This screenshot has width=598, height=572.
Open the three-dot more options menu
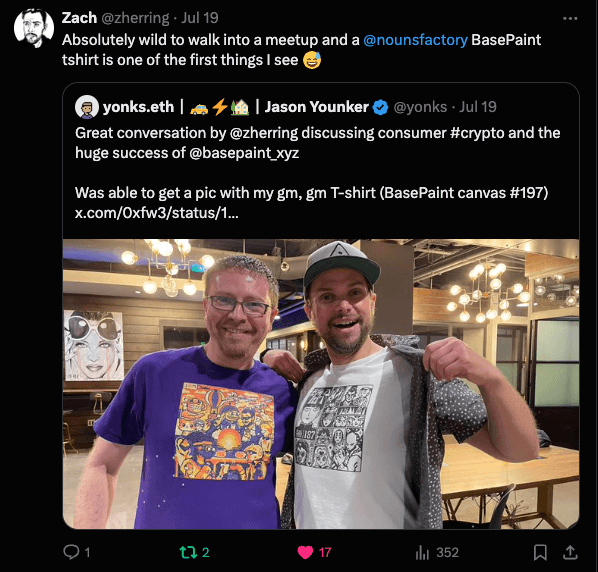click(570, 18)
